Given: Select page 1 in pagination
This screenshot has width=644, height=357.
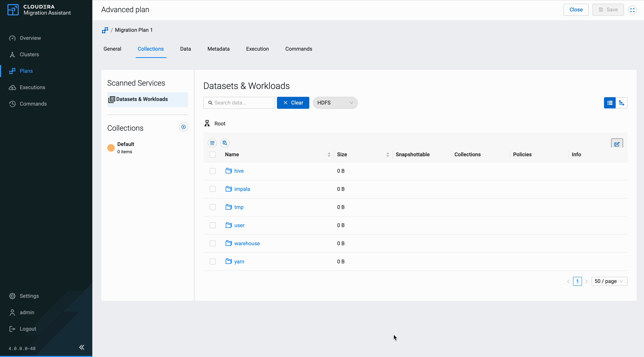Looking at the screenshot, I should tap(577, 281).
